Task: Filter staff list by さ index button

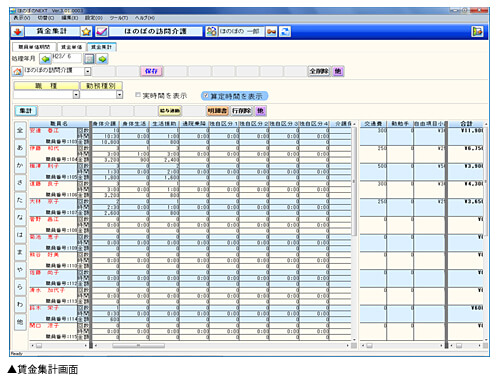Action: [x=20, y=183]
